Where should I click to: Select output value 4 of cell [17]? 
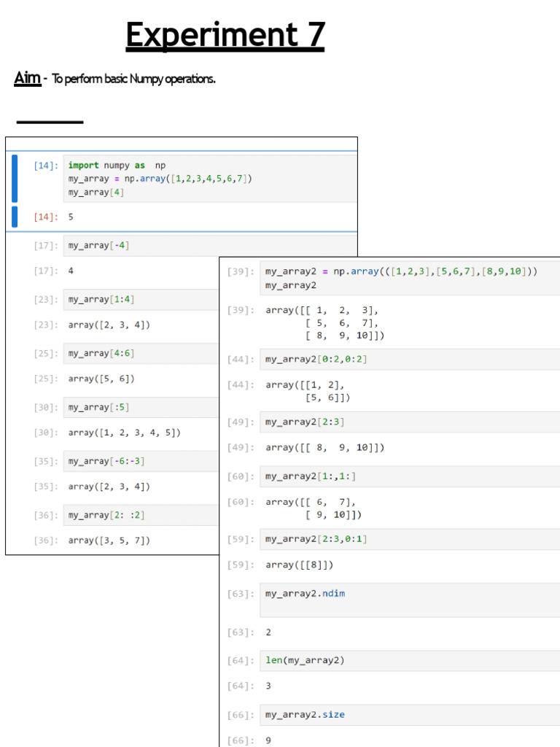(x=71, y=271)
